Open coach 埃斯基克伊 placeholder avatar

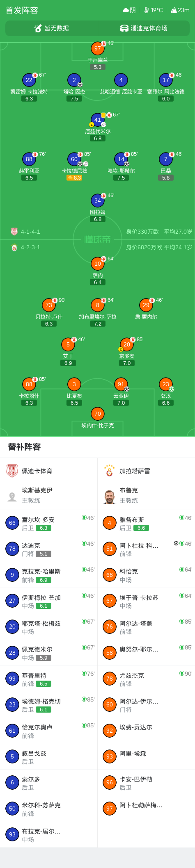point(12,497)
